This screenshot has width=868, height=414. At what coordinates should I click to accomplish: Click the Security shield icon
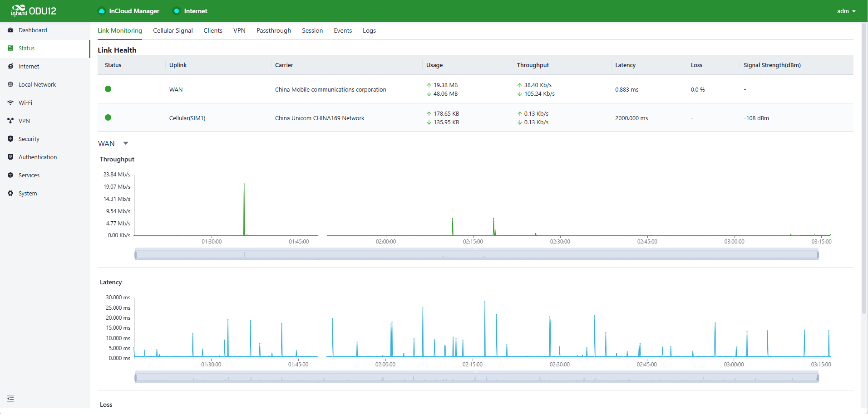coord(10,139)
